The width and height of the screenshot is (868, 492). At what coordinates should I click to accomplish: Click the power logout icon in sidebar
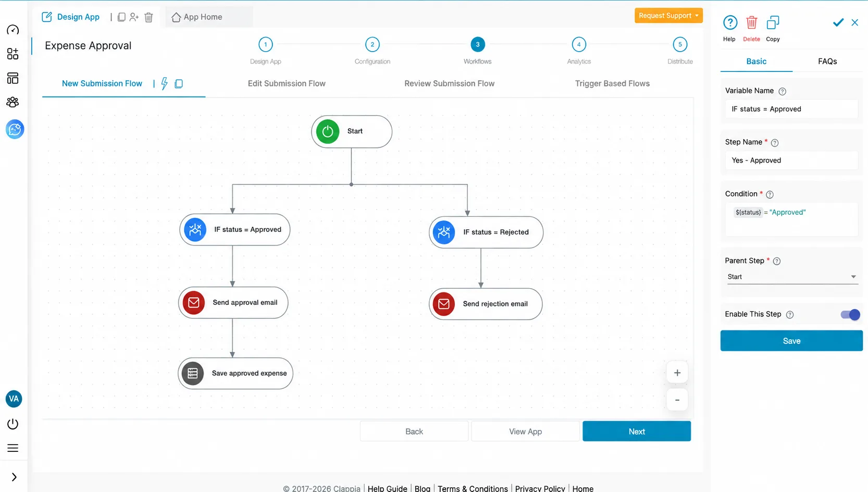pos(13,424)
